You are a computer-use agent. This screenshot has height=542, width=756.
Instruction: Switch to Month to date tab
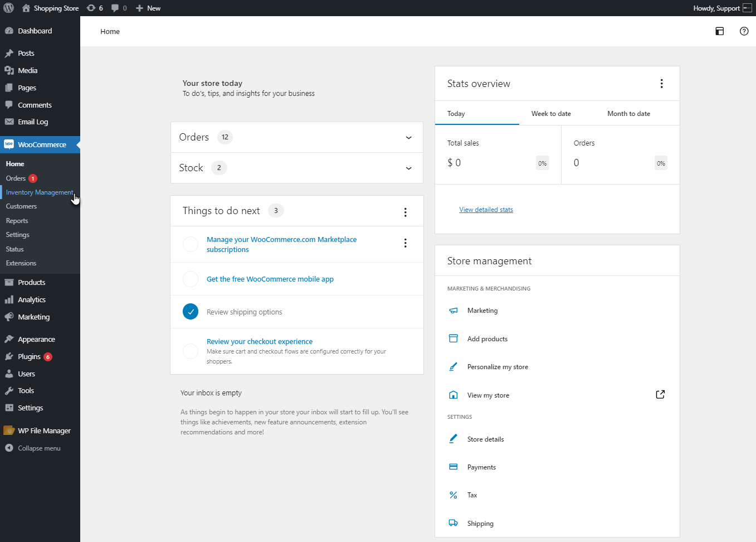[x=629, y=113]
